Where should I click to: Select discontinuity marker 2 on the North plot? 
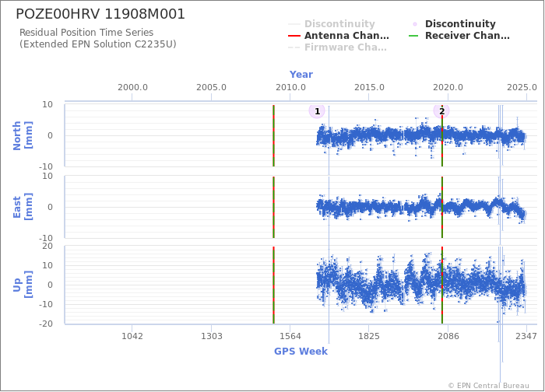(x=441, y=111)
